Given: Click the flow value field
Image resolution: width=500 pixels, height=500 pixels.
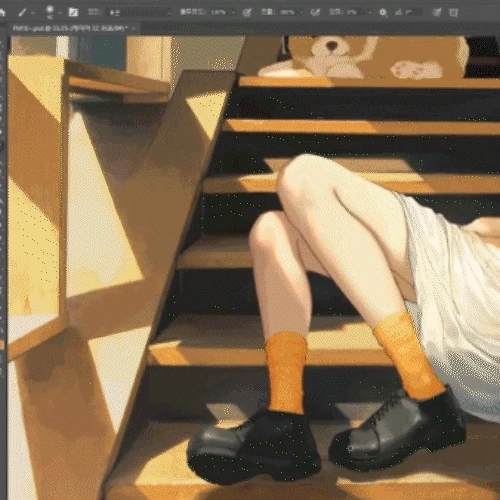Looking at the screenshot, I should (x=288, y=12).
